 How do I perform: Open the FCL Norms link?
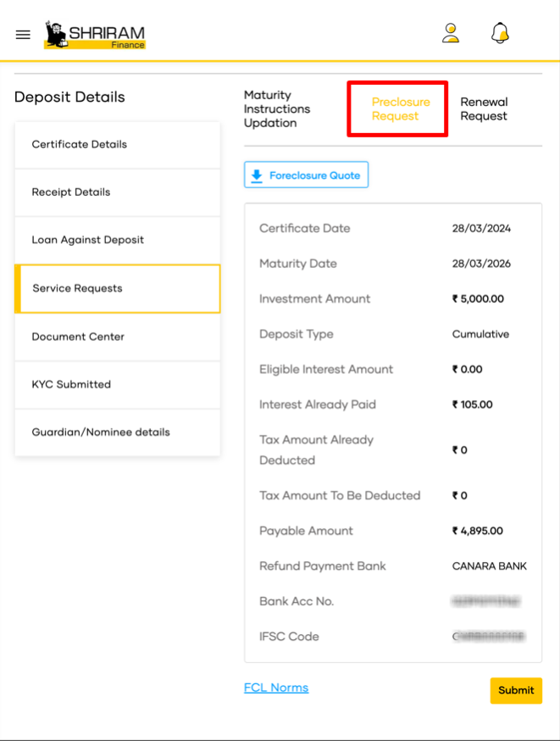[276, 688]
